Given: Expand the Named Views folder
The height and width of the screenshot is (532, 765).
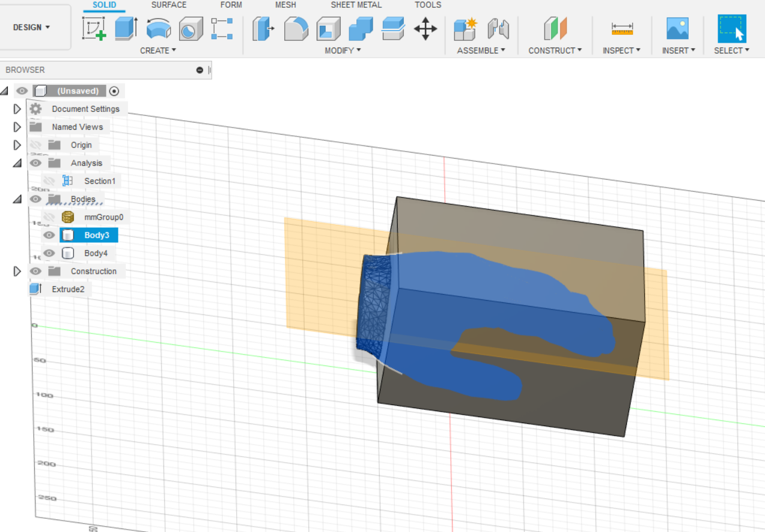Looking at the screenshot, I should tap(17, 127).
